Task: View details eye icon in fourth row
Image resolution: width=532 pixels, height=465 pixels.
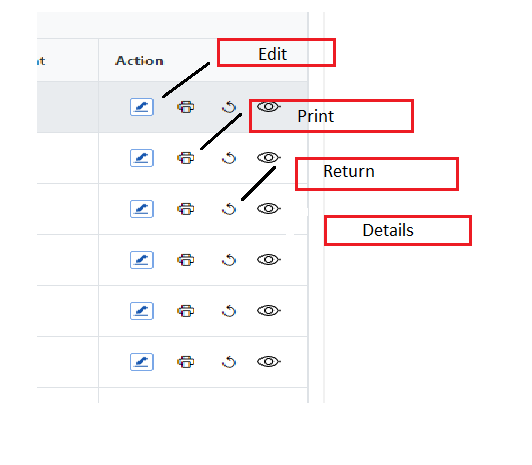Action: pos(268,260)
